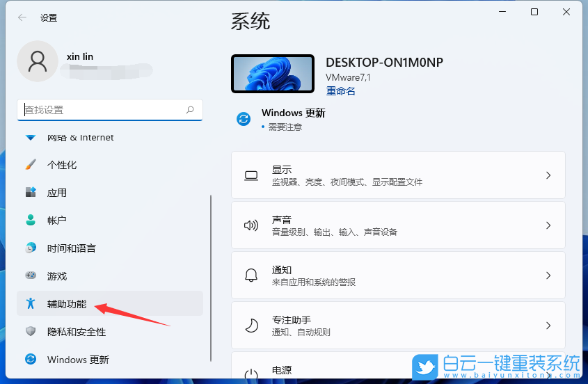Maximize the Settings window
The width and height of the screenshot is (588, 384).
tap(534, 12)
